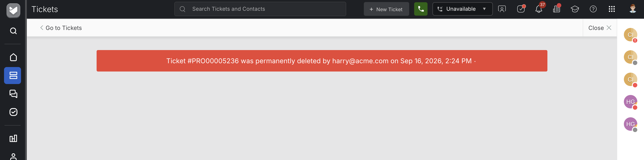This screenshot has width=644, height=160.
Task: Open the help question mark icon
Action: (x=593, y=9)
